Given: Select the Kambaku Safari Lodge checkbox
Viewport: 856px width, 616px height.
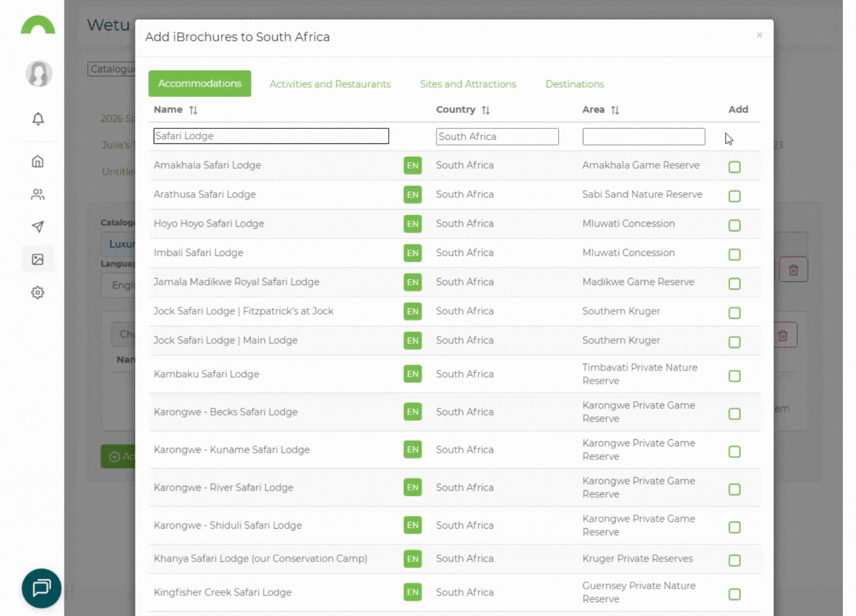Looking at the screenshot, I should [734, 376].
